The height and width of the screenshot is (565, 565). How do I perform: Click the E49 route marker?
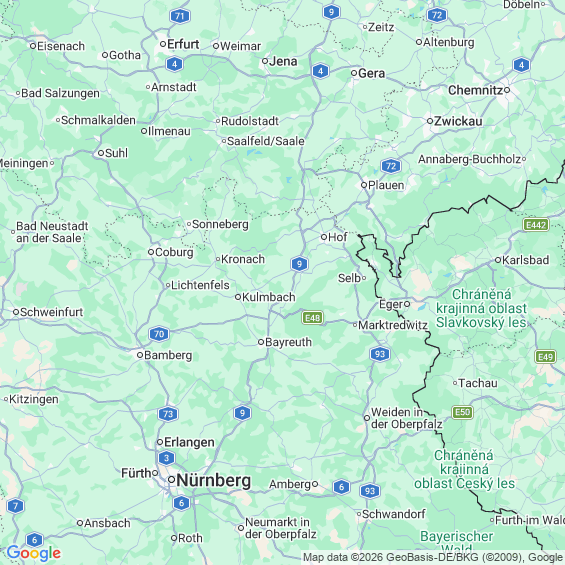point(545,357)
